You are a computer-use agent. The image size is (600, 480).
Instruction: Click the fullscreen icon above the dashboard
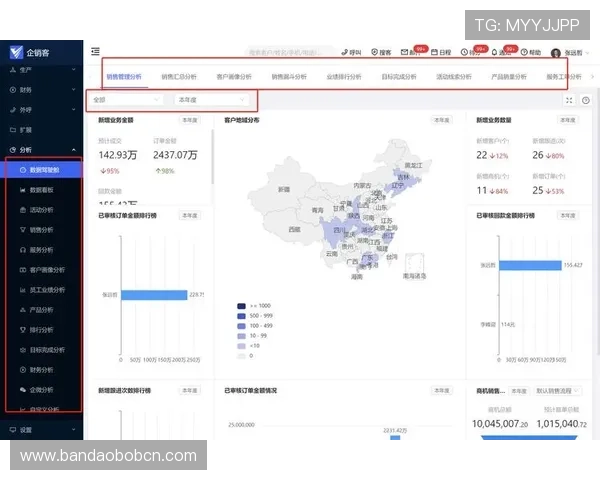570,100
